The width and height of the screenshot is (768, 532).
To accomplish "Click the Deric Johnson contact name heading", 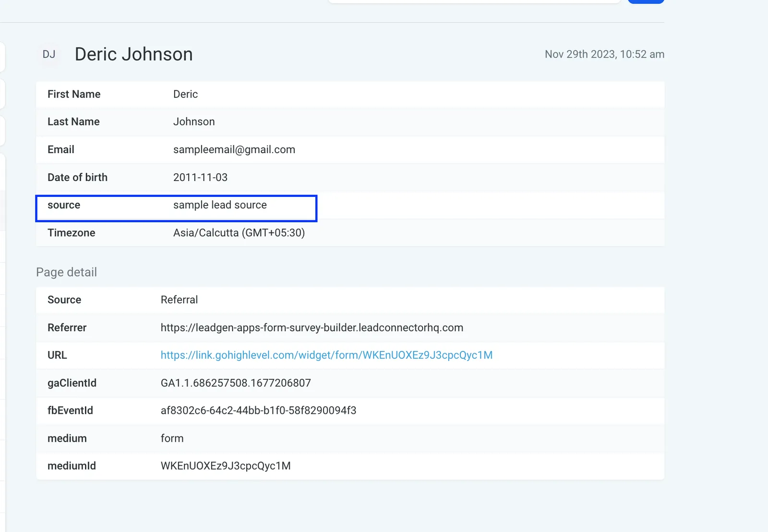I will pos(133,54).
